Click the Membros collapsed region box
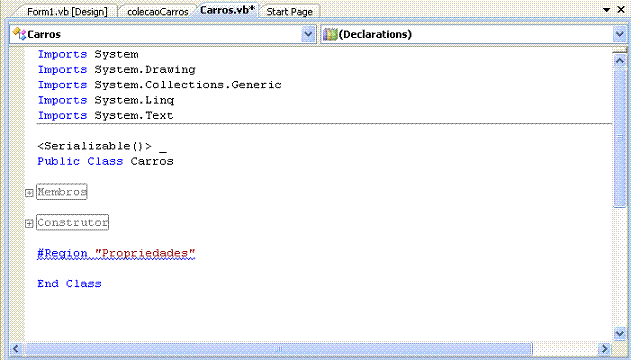Viewport: 631px width, 360px height. pos(62,192)
